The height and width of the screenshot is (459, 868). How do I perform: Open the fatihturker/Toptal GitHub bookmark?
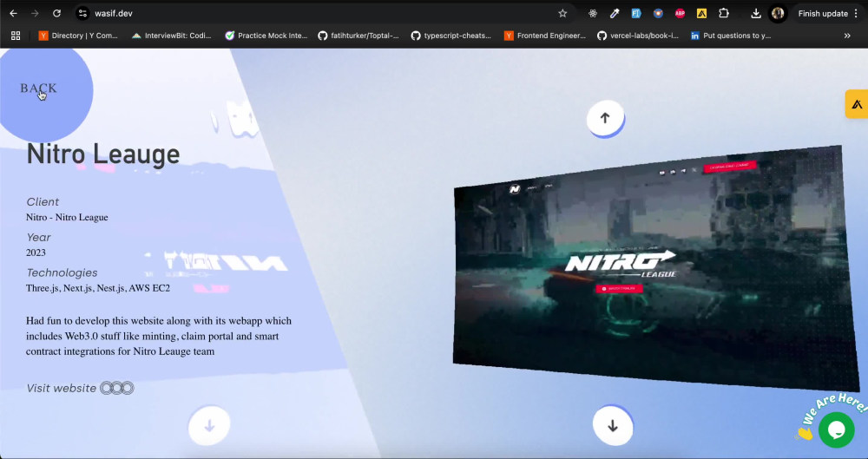point(358,36)
